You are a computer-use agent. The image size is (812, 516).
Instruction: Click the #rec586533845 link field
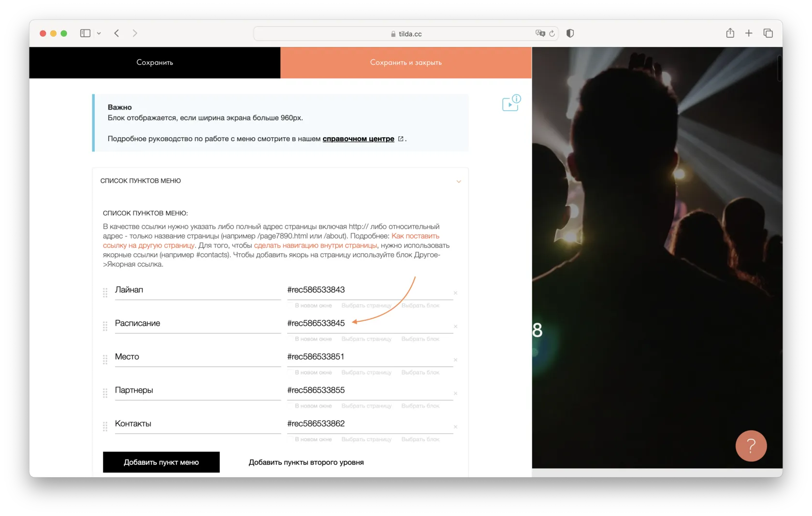pyautogui.click(x=370, y=323)
